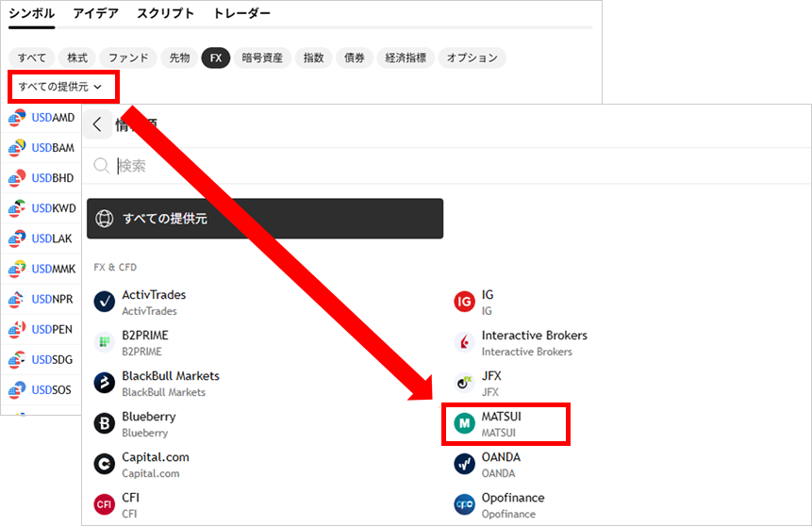Select the USDPEN symbol

click(52, 329)
